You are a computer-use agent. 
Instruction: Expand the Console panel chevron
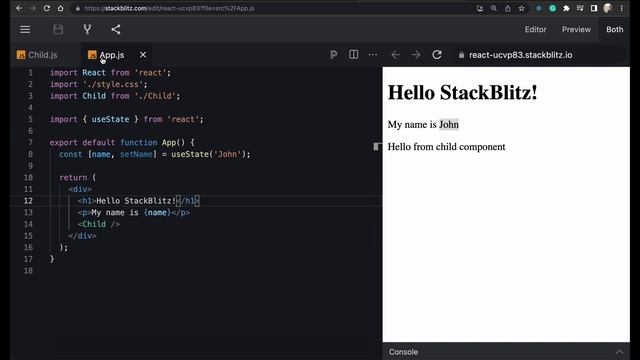coord(619,352)
